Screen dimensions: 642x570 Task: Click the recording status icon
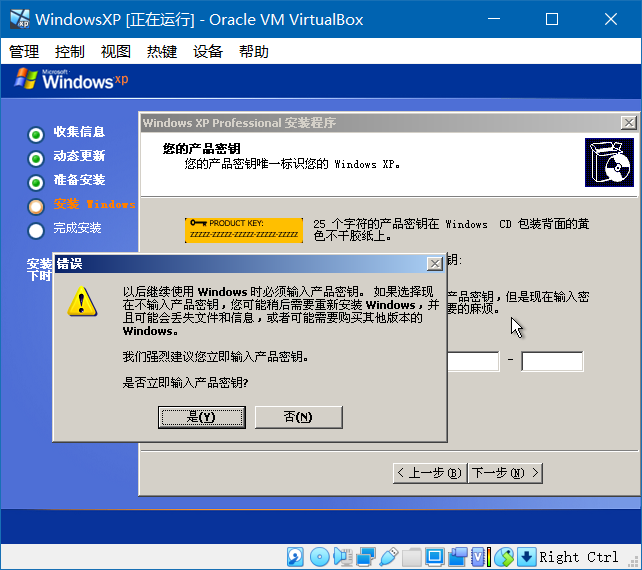(x=458, y=557)
